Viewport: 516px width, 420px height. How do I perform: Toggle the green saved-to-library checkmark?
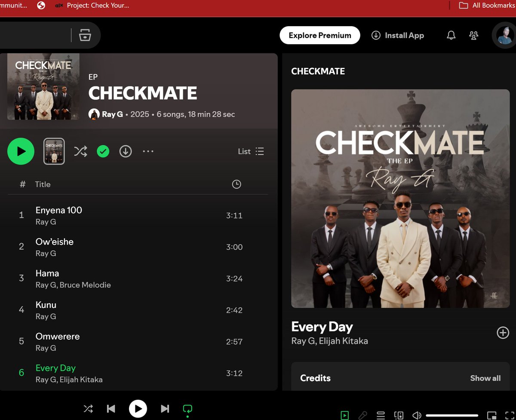tap(103, 151)
